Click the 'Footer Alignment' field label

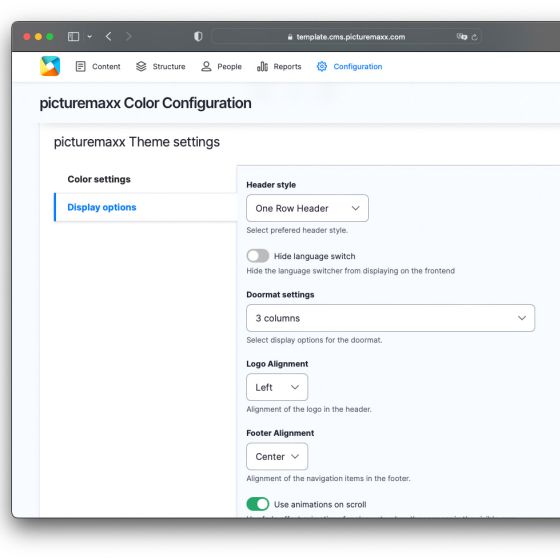[x=280, y=433]
